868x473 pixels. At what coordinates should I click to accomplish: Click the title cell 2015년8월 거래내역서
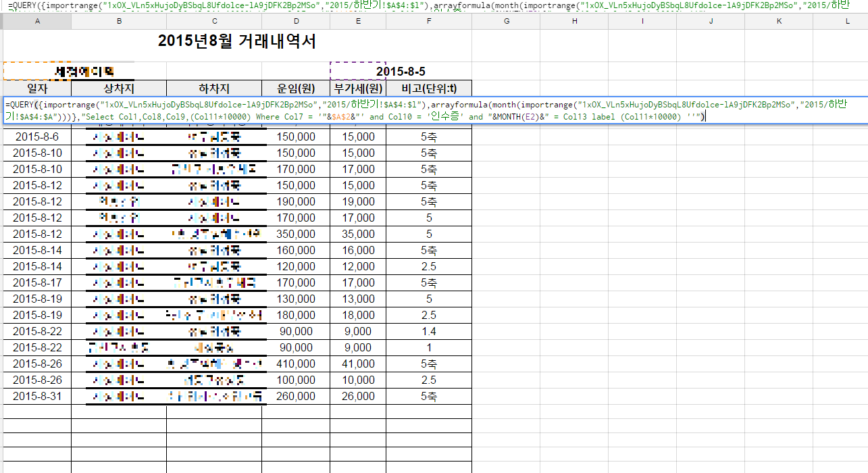[237, 42]
